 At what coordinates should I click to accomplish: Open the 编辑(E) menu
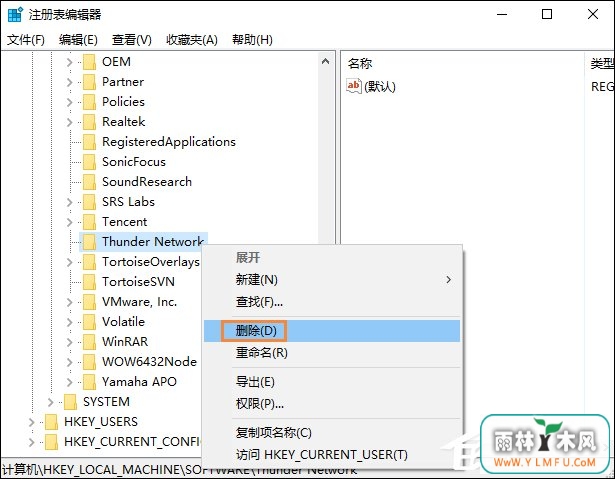pyautogui.click(x=78, y=40)
